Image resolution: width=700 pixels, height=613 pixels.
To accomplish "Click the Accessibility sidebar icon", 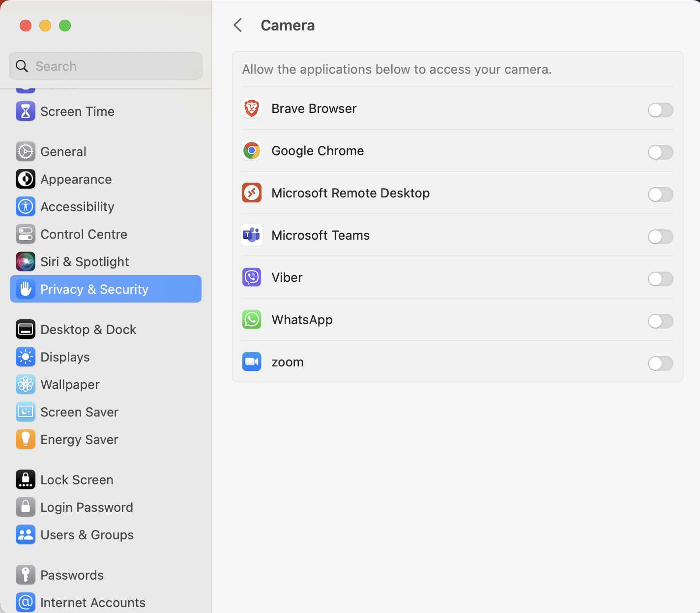I will pos(25,206).
